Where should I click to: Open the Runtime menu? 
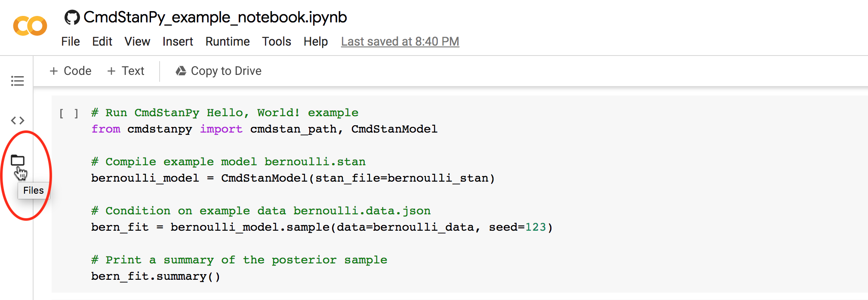click(228, 42)
